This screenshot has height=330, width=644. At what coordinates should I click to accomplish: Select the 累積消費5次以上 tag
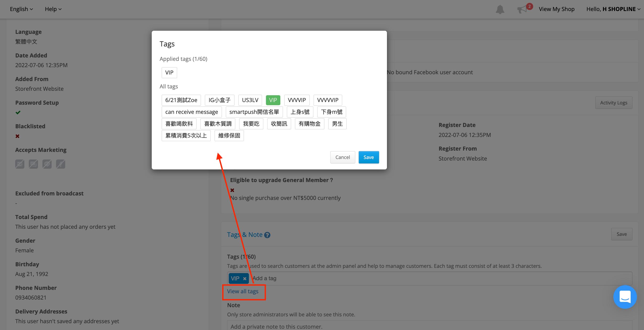[x=186, y=135]
